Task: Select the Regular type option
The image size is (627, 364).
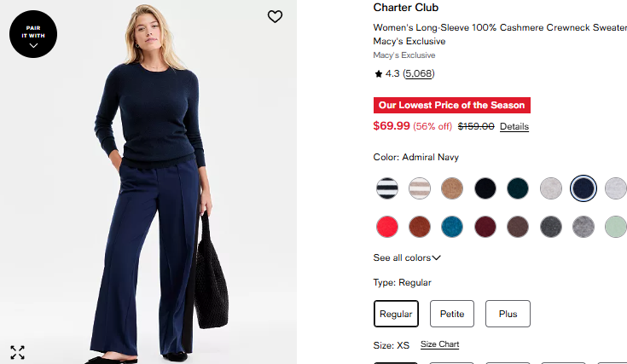Action: 396,314
